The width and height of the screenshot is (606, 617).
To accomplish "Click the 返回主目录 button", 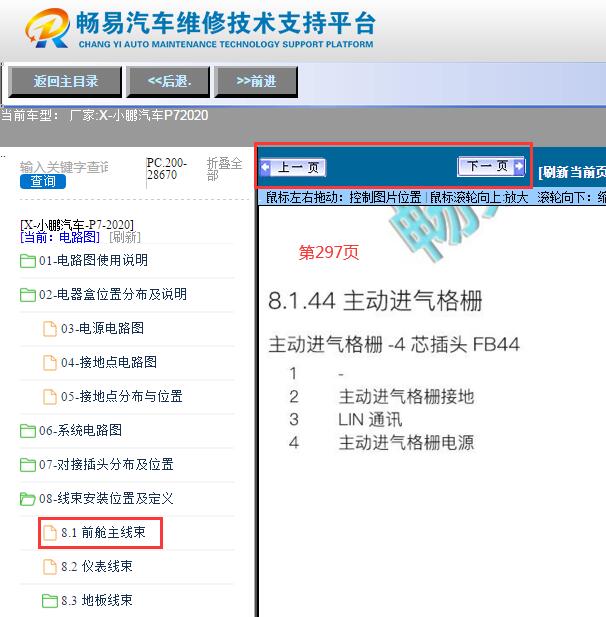I will click(65, 81).
